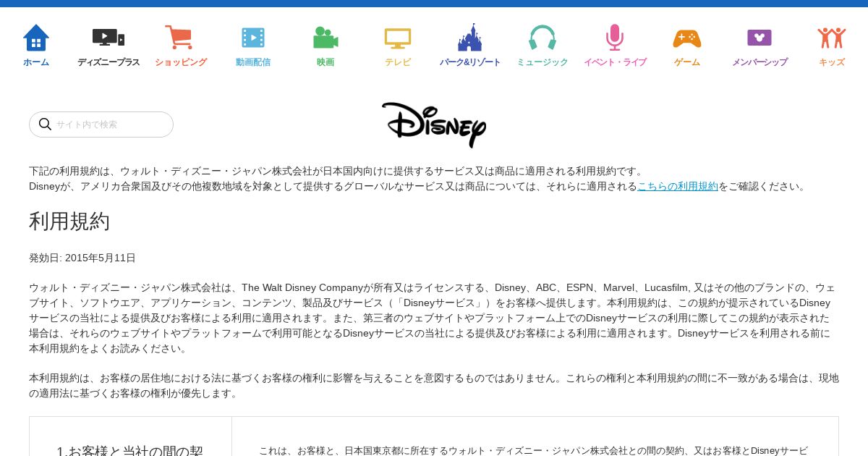Focus the サイト内で検索 search field

click(x=101, y=124)
